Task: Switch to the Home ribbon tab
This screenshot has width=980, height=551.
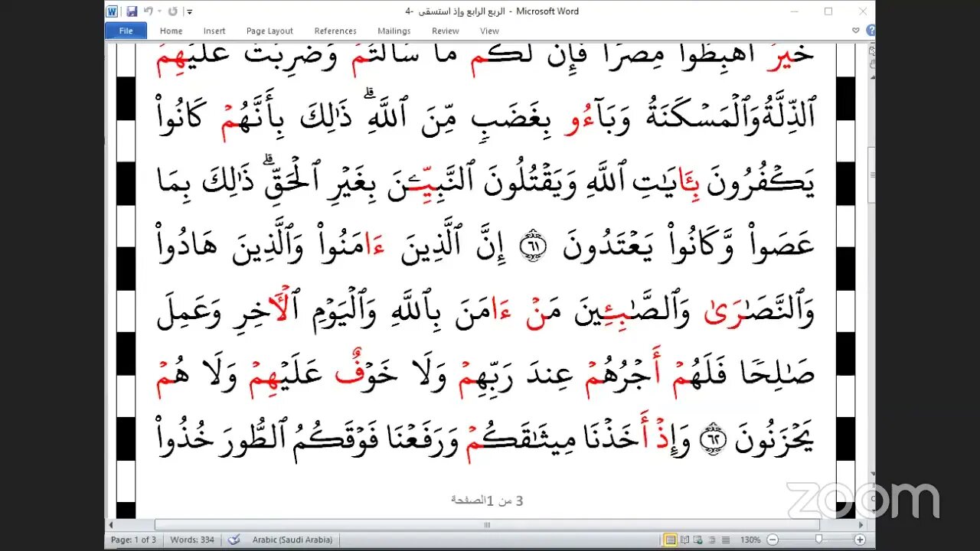Action: [x=171, y=31]
